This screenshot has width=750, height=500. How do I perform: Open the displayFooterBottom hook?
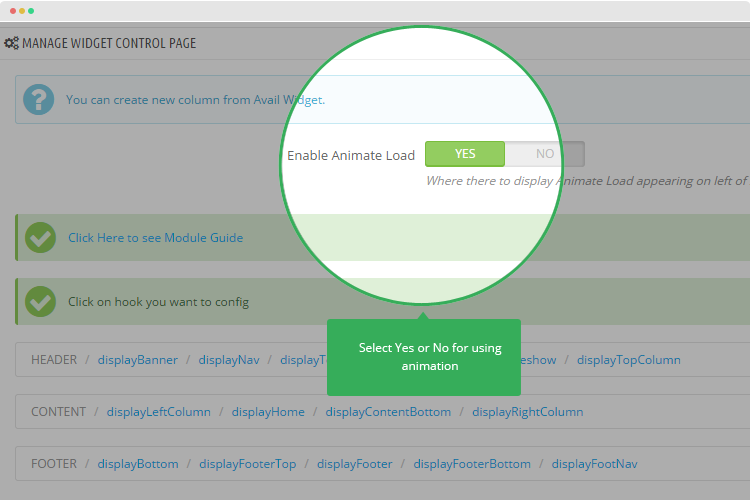pos(472,464)
